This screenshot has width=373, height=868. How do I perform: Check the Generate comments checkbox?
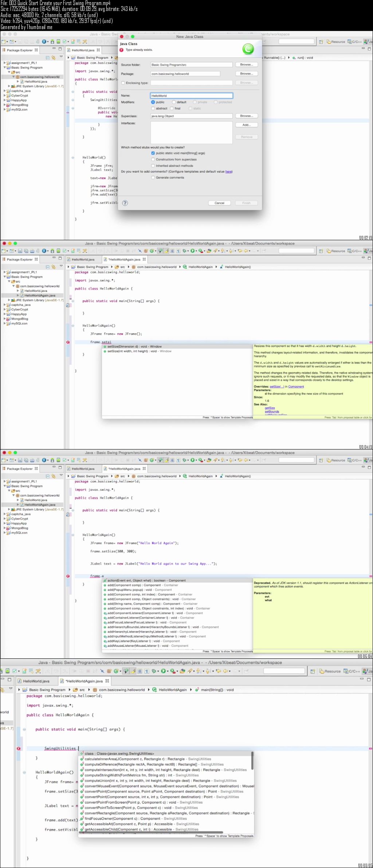pyautogui.click(x=153, y=178)
